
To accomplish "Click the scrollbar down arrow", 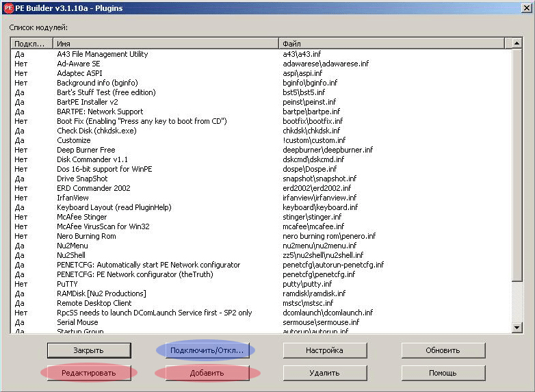I will [x=517, y=328].
